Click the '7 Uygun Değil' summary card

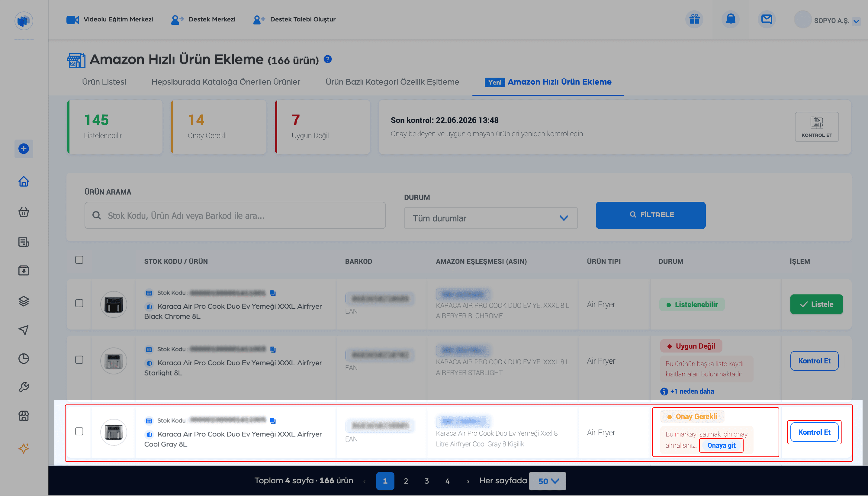click(323, 127)
